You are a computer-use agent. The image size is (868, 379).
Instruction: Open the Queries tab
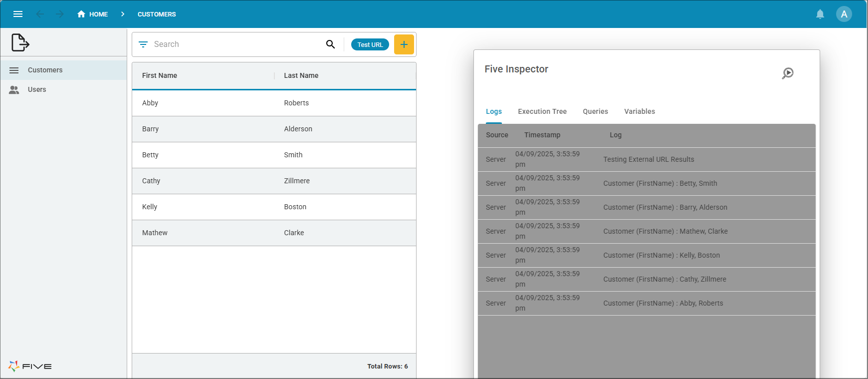point(595,111)
